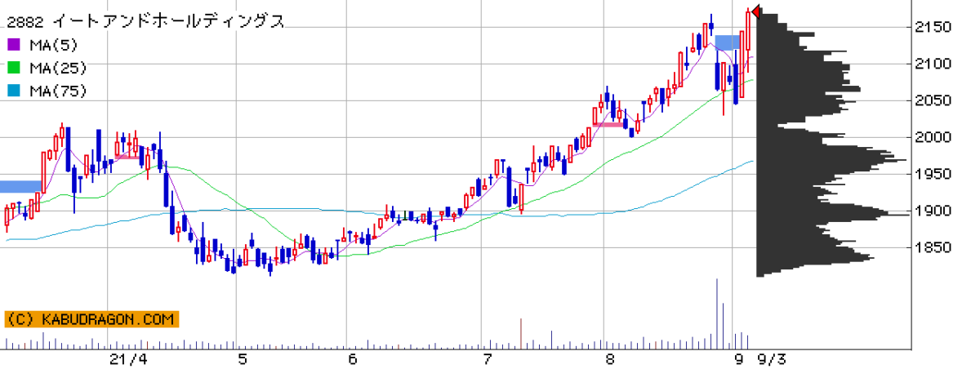Click the 1900 price axis label
Screen dimensions: 980x369
pyautogui.click(x=935, y=211)
